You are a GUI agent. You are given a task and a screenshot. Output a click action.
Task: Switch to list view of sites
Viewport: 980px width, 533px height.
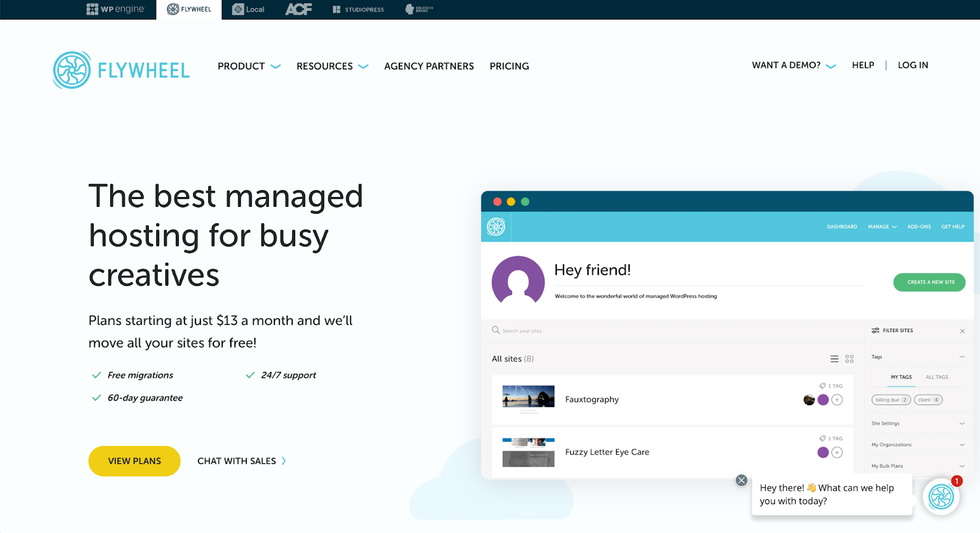coord(834,359)
